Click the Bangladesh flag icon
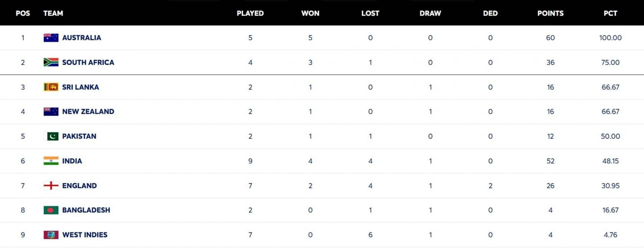The height and width of the screenshot is (248, 644). (51, 210)
